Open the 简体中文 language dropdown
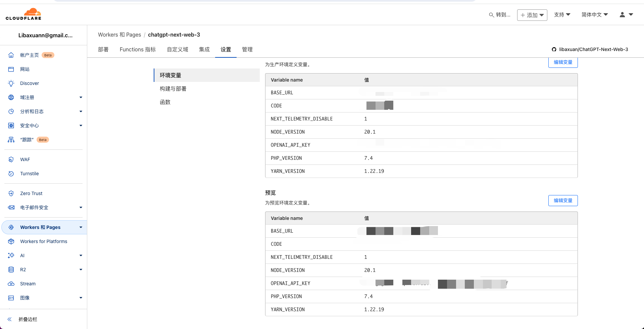Screen dimensions: 644x329 pos(594,15)
